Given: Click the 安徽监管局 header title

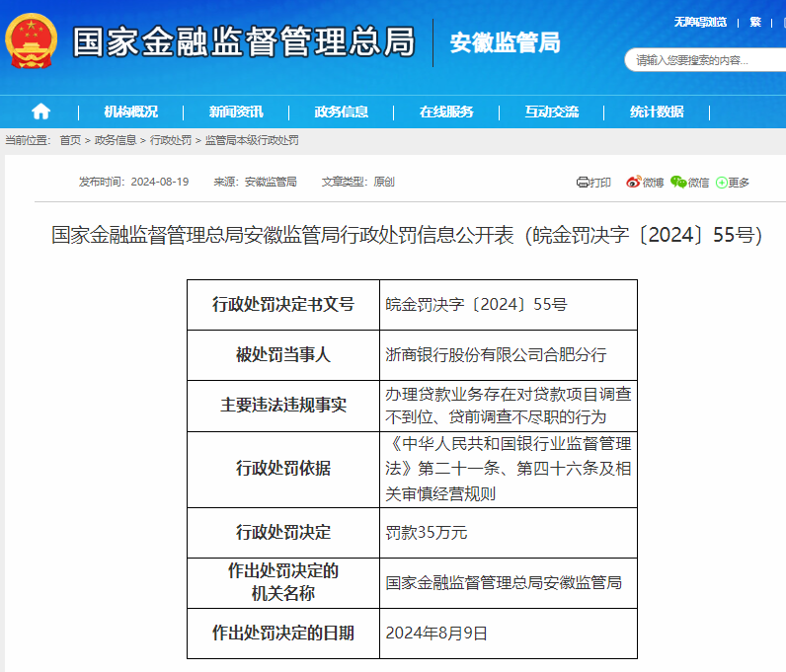Looking at the screenshot, I should point(505,42).
